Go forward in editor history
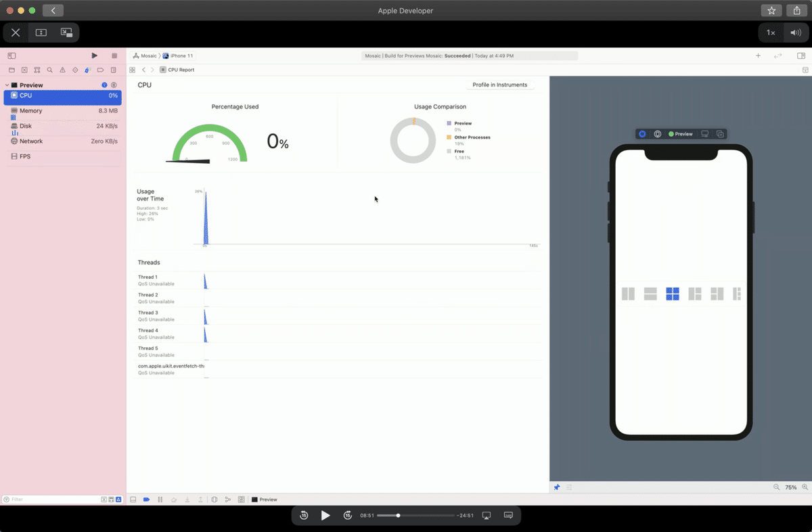Screen dimensions: 812x532 point(152,70)
